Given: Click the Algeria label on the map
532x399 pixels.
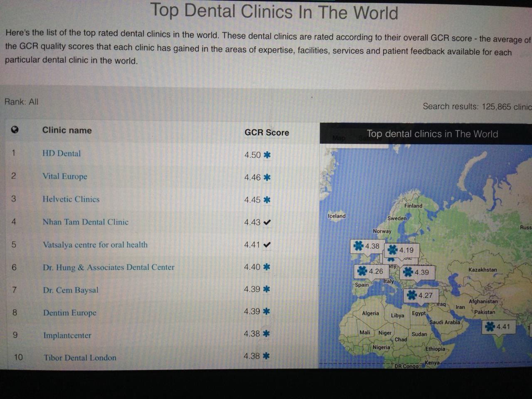Looking at the screenshot, I should (x=370, y=313).
